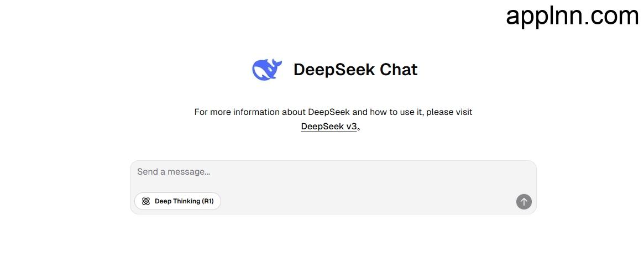Click the DeepSeek whale logo
The width and height of the screenshot is (644, 278).
click(x=267, y=70)
